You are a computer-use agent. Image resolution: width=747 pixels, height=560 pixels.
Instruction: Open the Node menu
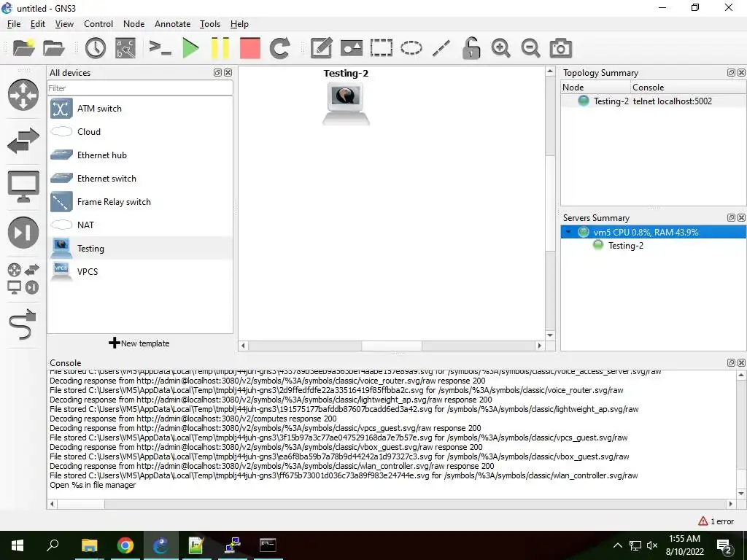[x=134, y=24]
